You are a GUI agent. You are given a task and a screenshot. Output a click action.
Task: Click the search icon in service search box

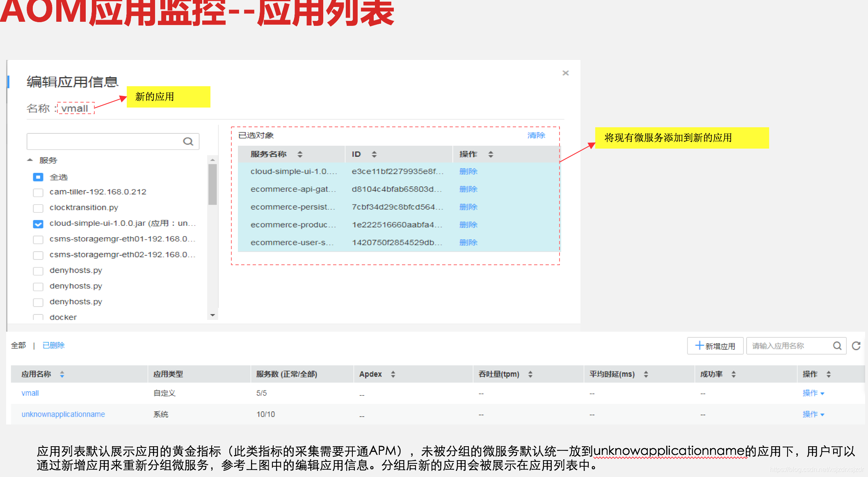(x=188, y=142)
